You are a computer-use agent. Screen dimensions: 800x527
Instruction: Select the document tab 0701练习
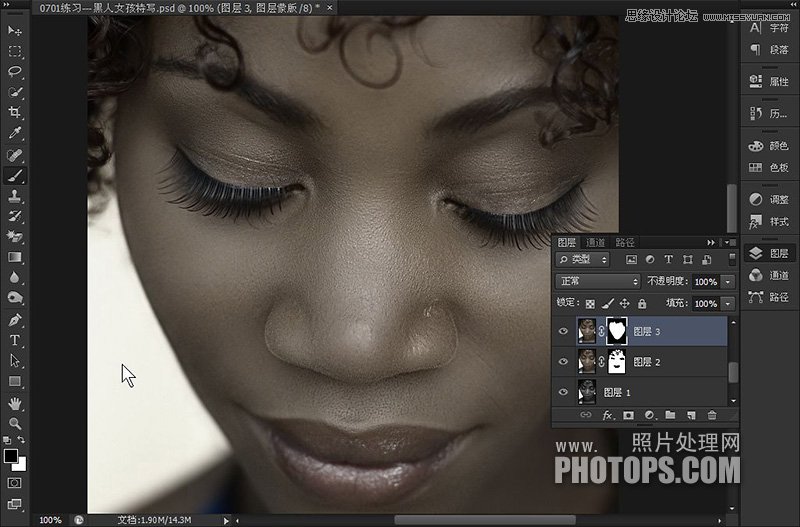coord(179,8)
